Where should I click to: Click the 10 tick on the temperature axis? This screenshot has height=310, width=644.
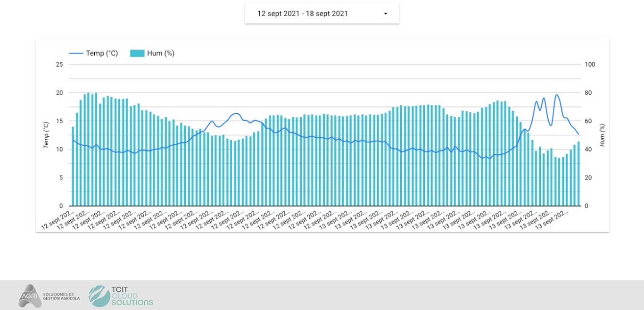(x=59, y=150)
